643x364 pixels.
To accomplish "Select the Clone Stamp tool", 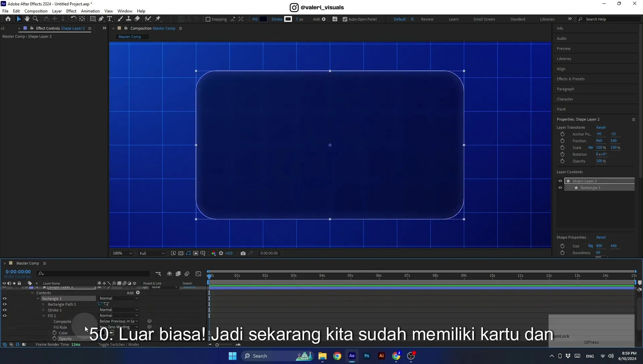I will point(129,19).
